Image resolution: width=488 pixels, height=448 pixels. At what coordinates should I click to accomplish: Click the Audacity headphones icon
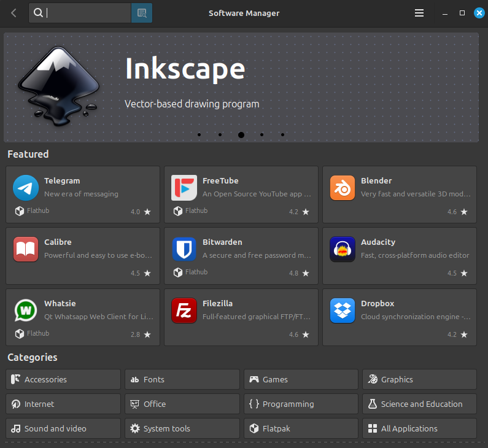tap(343, 249)
